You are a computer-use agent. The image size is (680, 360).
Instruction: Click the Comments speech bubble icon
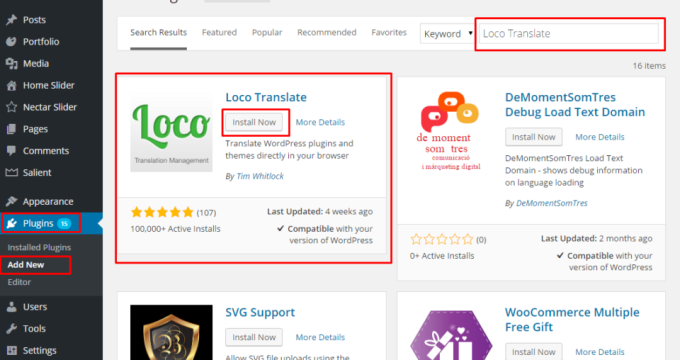click(12, 151)
